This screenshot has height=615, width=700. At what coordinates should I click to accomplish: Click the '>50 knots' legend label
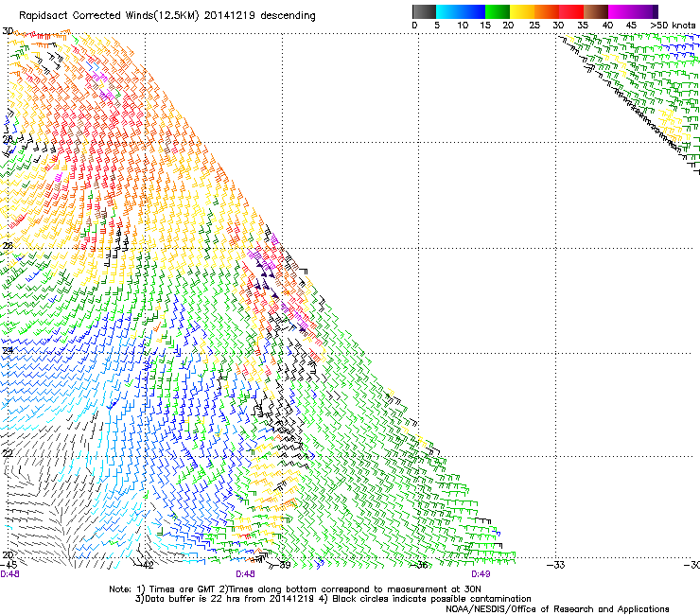673,25
